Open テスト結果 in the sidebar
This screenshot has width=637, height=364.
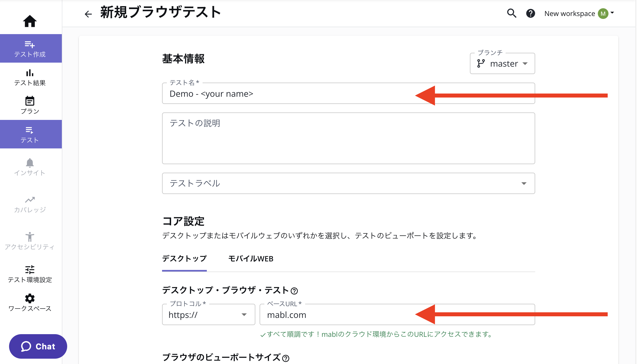[30, 77]
